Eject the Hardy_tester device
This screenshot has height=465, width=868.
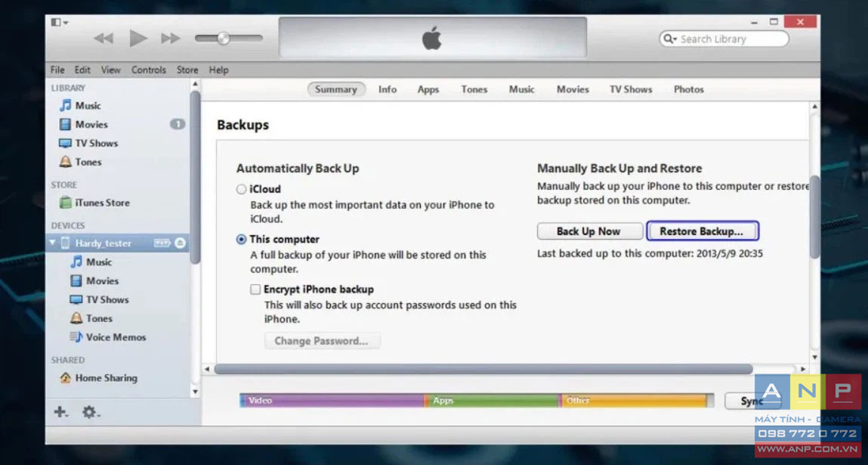pyautogui.click(x=180, y=243)
